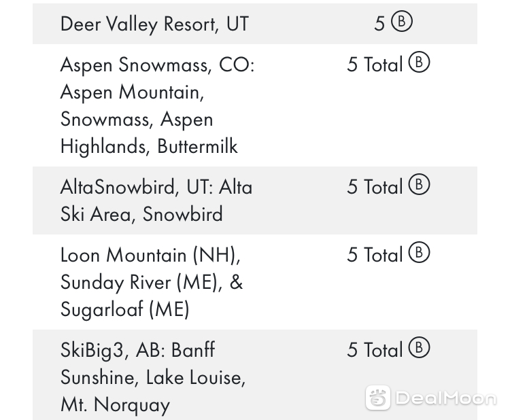Click the Mt. Norquay text line
The height and width of the screenshot is (420, 510).
[x=115, y=405]
